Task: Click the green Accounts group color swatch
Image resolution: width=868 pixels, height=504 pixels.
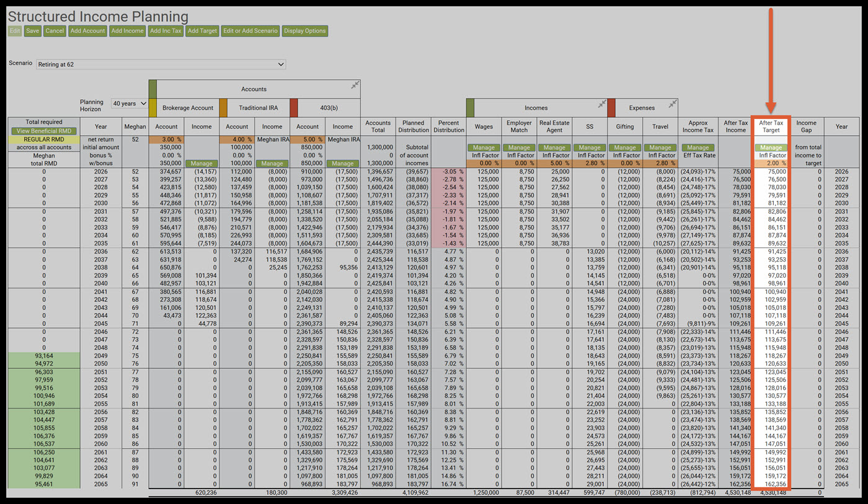Action: [153, 89]
